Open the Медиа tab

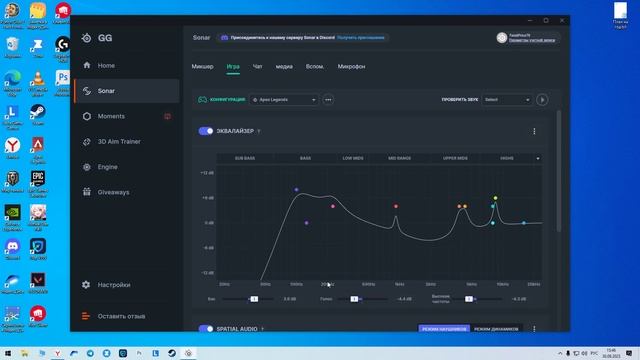point(284,67)
